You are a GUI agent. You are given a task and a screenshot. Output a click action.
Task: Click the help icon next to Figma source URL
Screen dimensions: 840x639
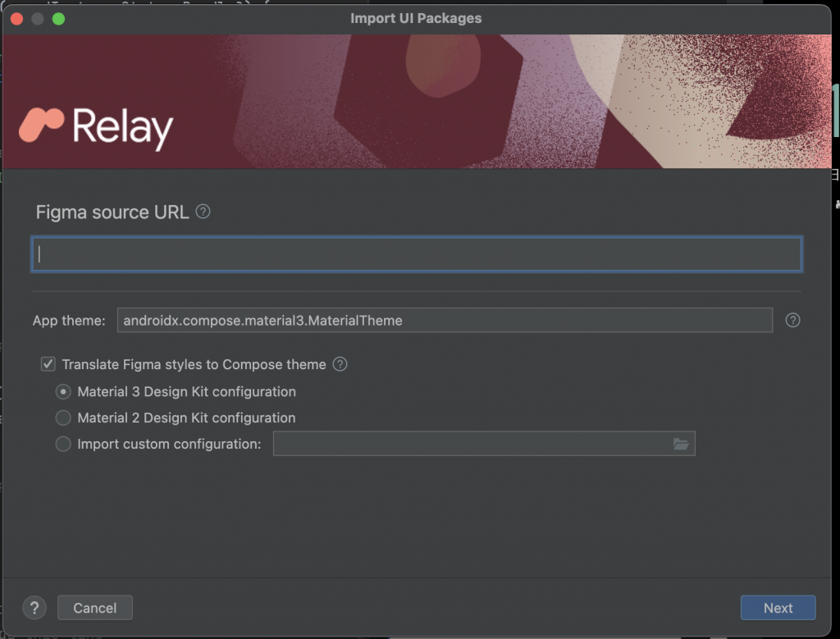point(203,212)
